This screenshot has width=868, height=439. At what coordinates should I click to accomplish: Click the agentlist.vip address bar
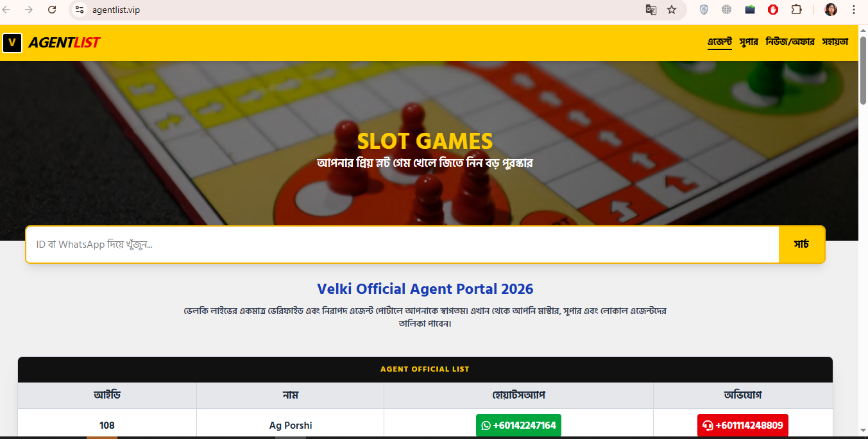point(359,10)
